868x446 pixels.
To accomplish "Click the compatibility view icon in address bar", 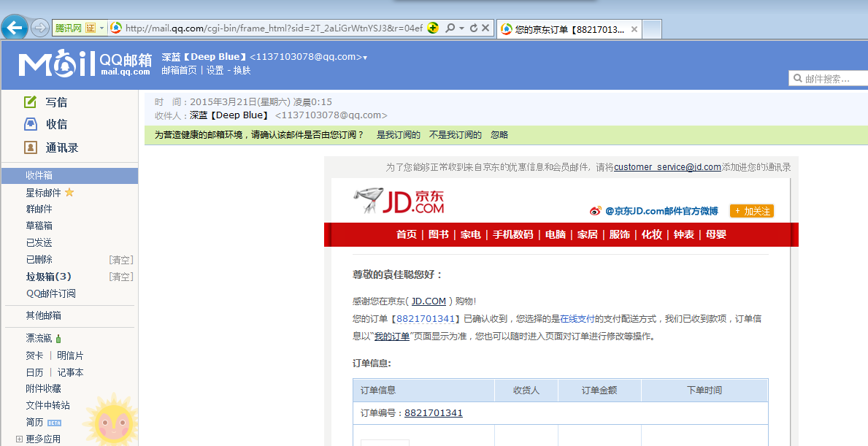I will point(433,28).
